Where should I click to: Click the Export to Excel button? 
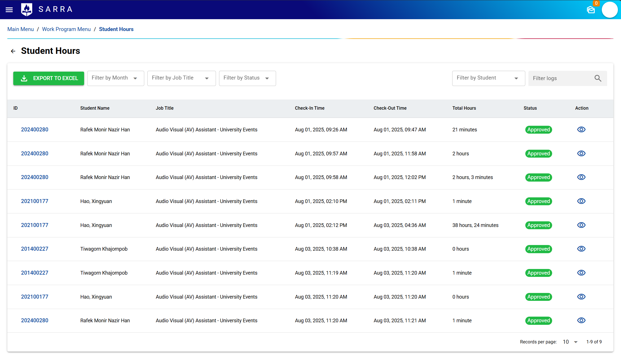49,78
